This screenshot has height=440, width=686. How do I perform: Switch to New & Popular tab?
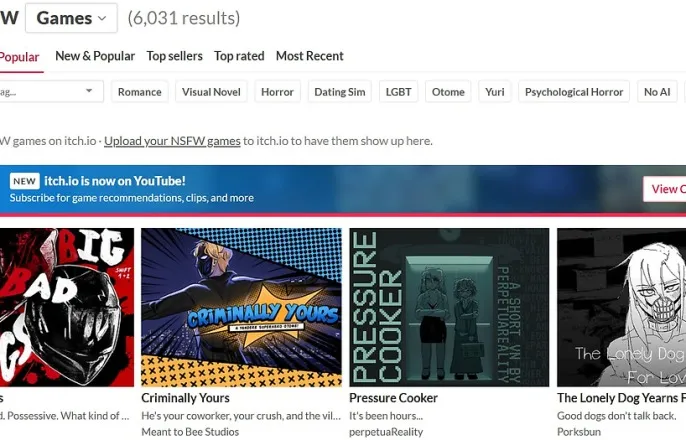pos(95,56)
